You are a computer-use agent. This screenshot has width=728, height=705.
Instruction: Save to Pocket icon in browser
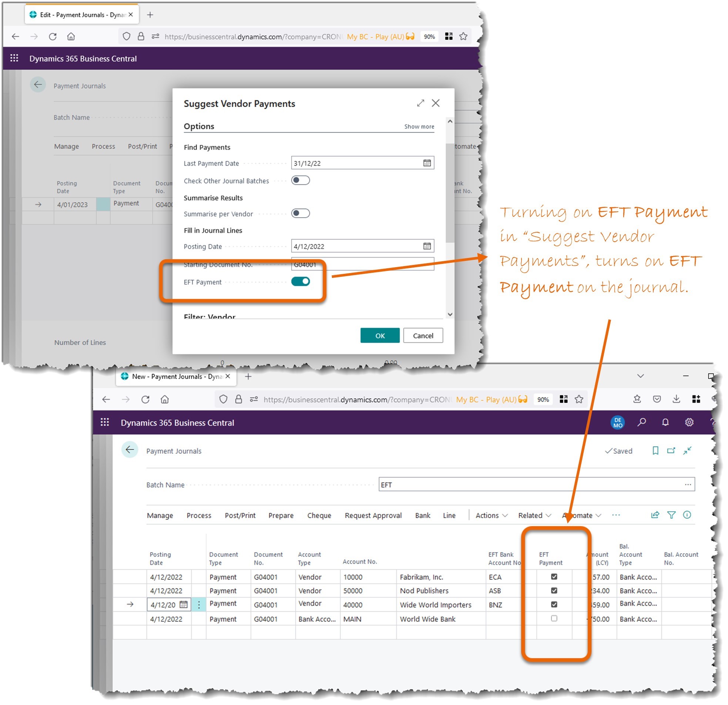(x=657, y=399)
